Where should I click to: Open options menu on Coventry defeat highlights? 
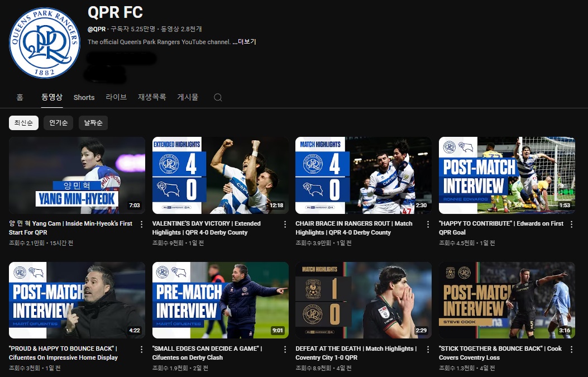[x=428, y=349]
